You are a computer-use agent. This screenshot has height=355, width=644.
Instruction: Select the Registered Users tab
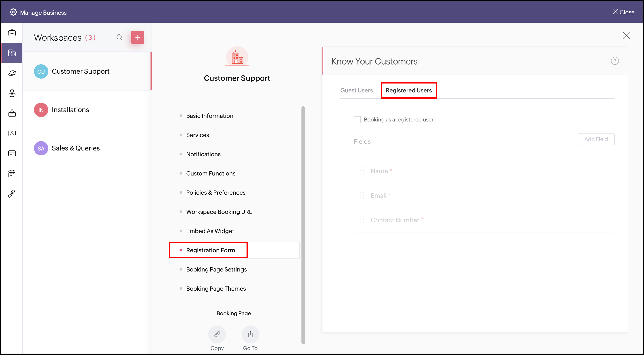coord(408,90)
